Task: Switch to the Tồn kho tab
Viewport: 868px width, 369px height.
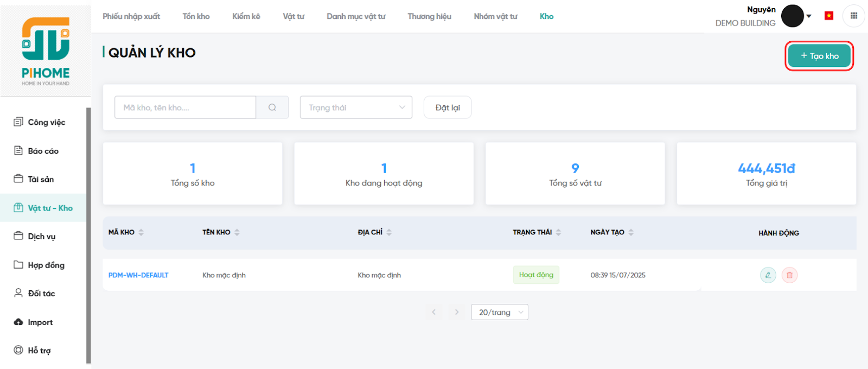Action: tap(196, 16)
